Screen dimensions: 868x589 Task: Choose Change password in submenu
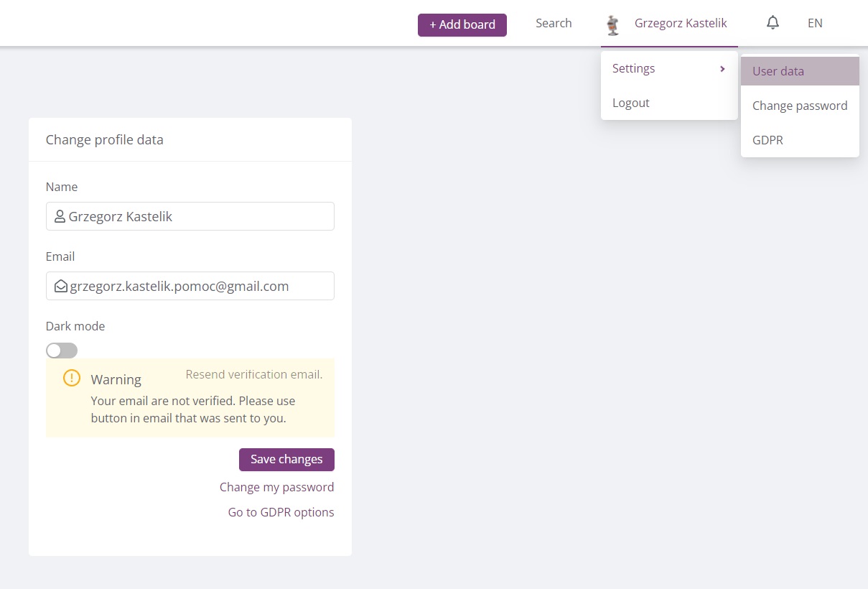click(x=800, y=106)
